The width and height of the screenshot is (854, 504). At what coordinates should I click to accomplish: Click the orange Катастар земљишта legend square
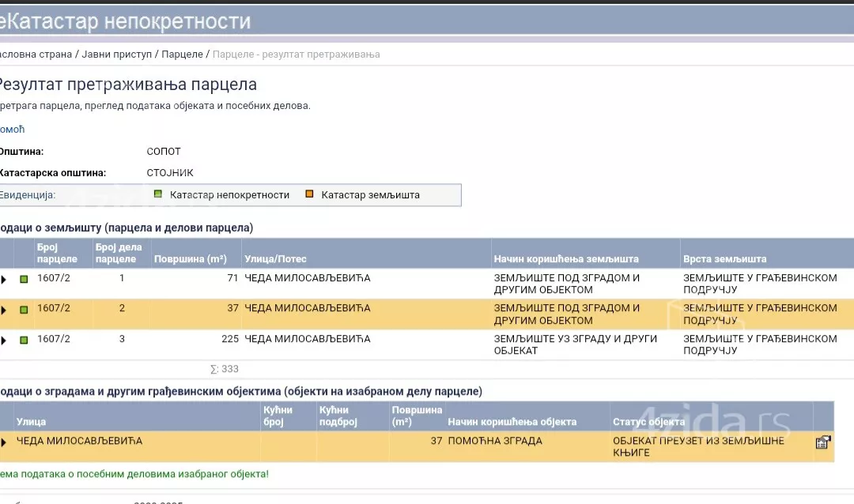(x=309, y=194)
